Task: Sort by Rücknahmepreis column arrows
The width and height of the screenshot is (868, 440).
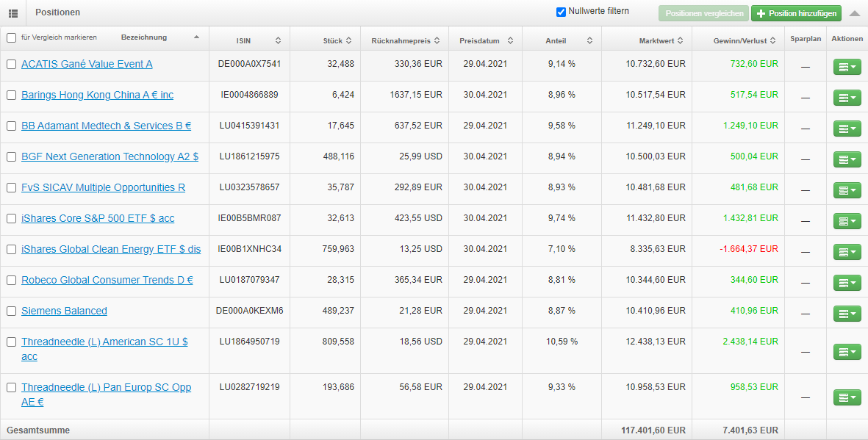Action: point(437,40)
